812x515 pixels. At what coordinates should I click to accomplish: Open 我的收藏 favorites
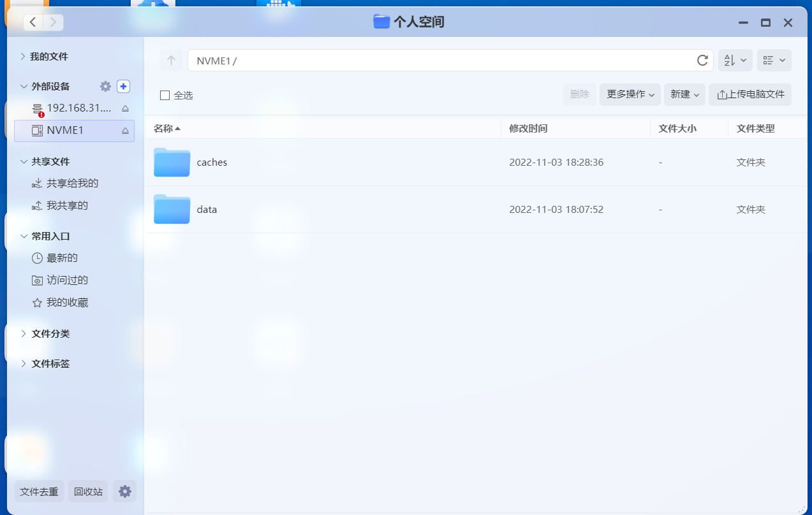(x=67, y=303)
